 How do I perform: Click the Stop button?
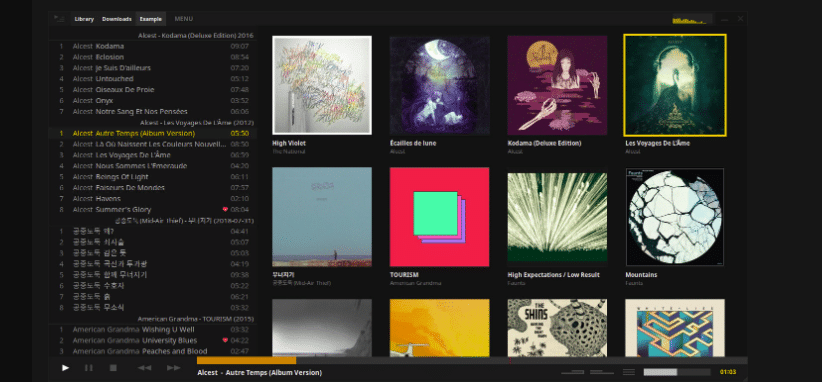point(113,368)
